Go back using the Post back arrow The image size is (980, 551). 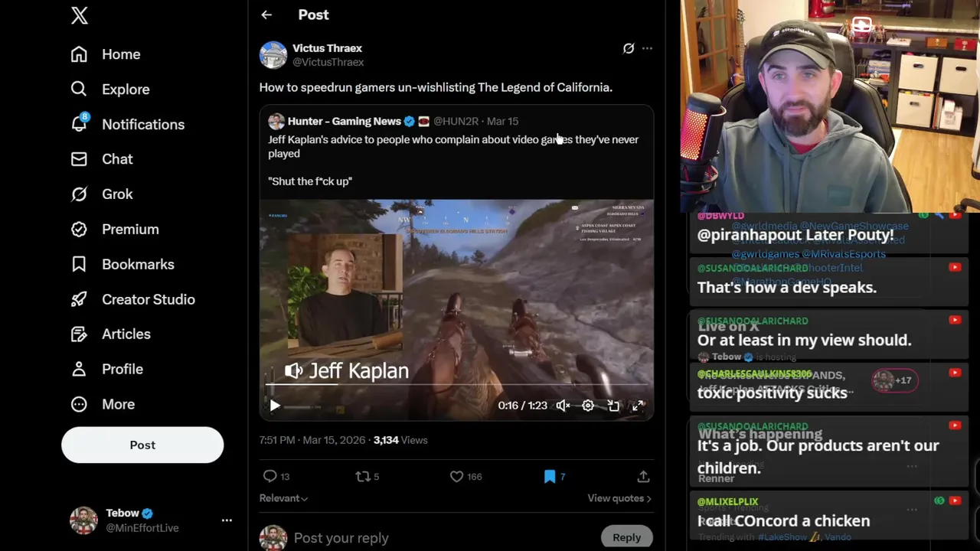(x=266, y=15)
